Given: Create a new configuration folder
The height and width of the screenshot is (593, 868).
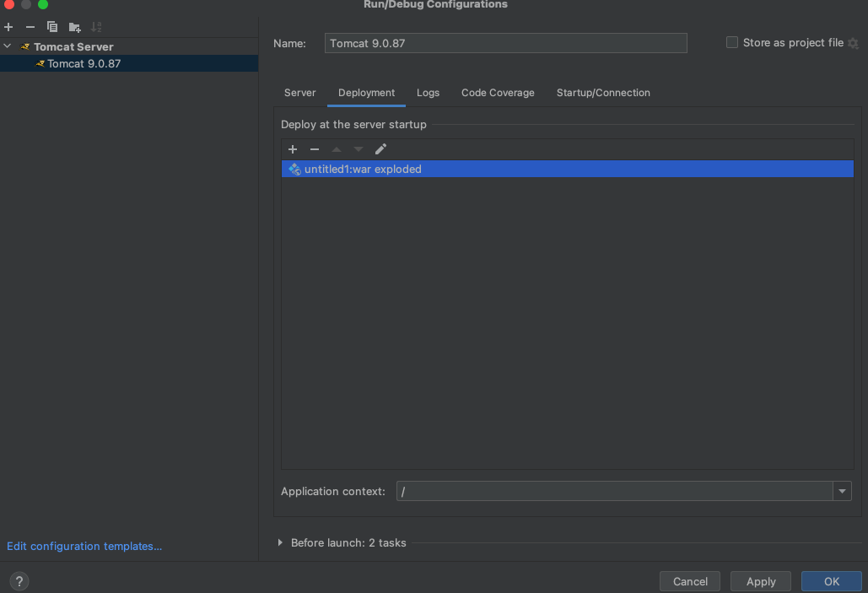Looking at the screenshot, I should tap(75, 27).
